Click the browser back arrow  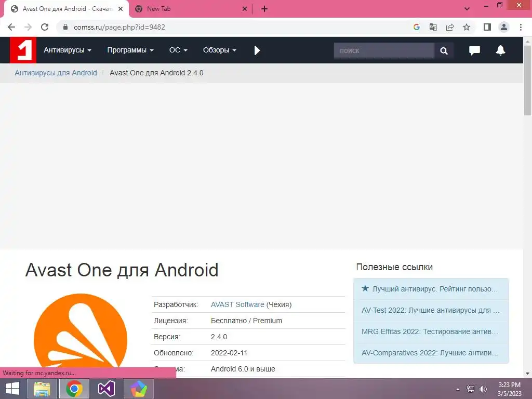[x=11, y=27]
